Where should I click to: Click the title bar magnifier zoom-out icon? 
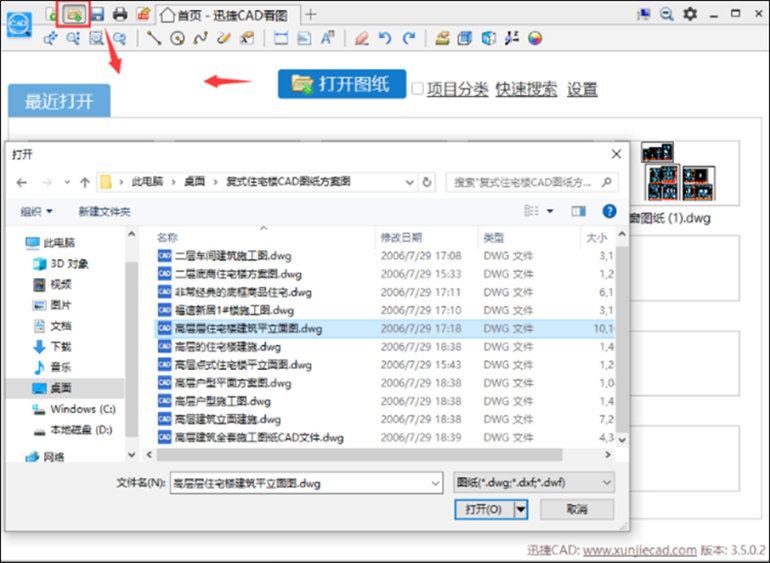click(x=666, y=14)
